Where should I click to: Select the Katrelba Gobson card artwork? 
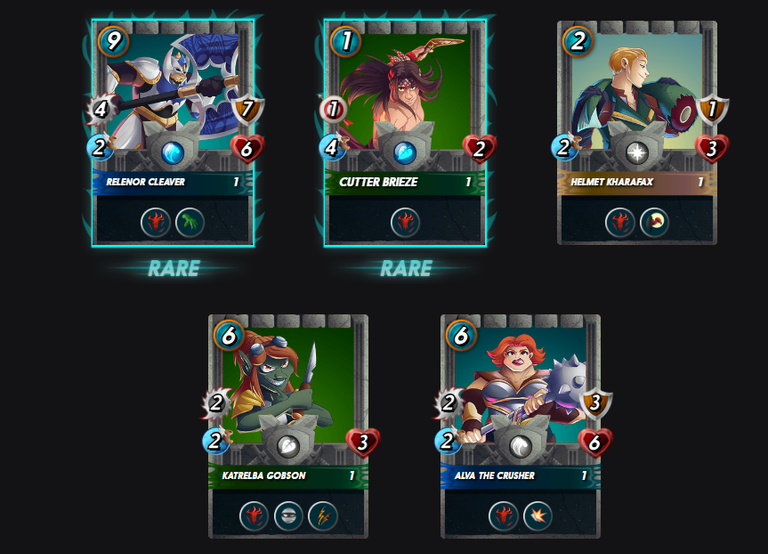[x=288, y=385]
